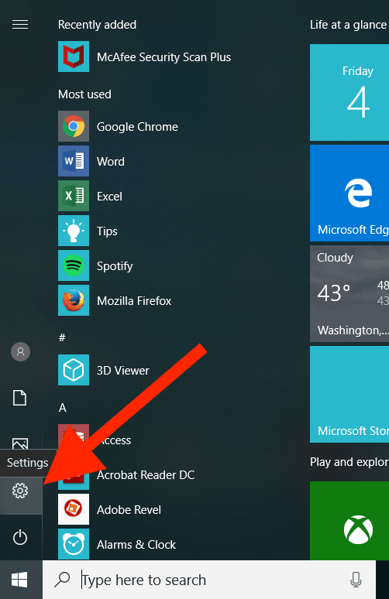The height and width of the screenshot is (599, 389).
Task: Open the hamburger menu at top of Start
Action: coord(20,25)
